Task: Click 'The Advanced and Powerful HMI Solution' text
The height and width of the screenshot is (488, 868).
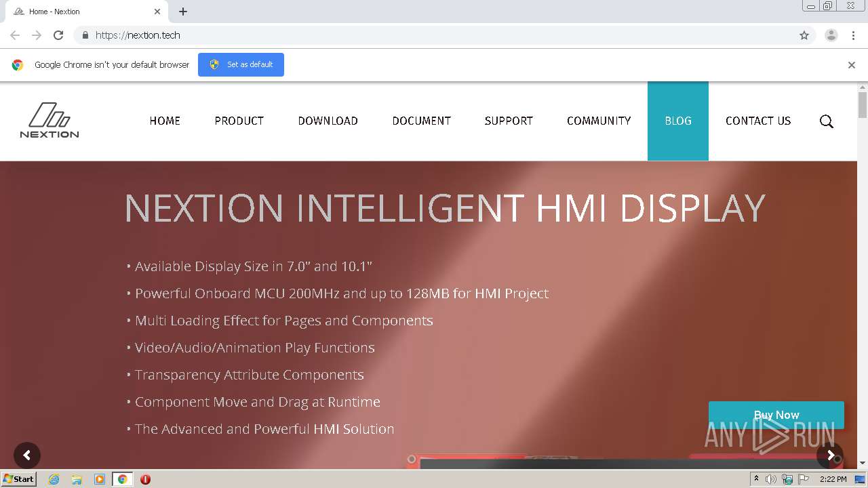Action: pyautogui.click(x=264, y=429)
